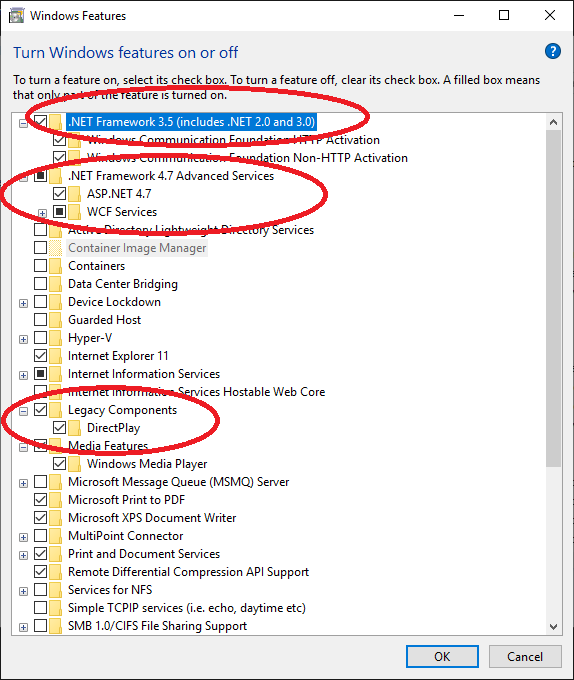
Task: Open the help question mark icon
Action: (x=552, y=51)
